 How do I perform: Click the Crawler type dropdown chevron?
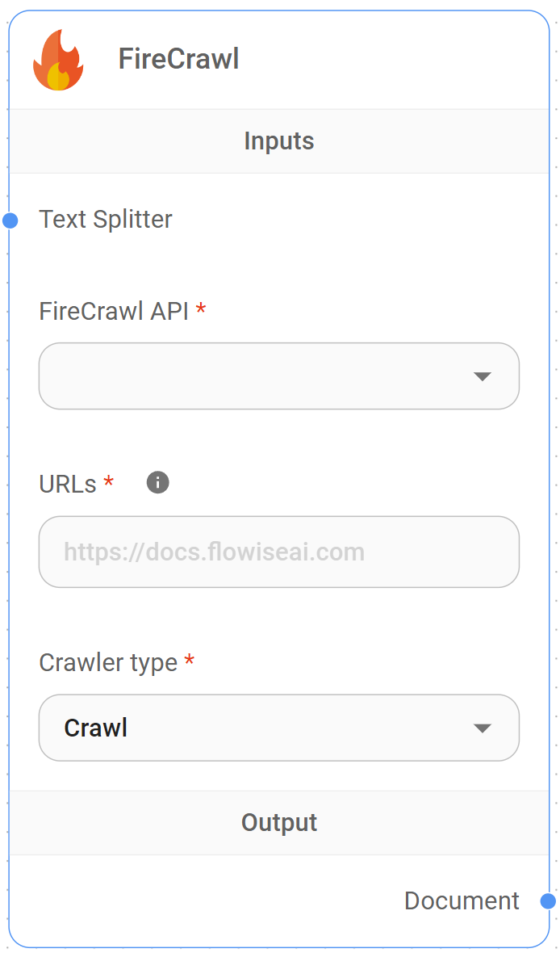[483, 727]
